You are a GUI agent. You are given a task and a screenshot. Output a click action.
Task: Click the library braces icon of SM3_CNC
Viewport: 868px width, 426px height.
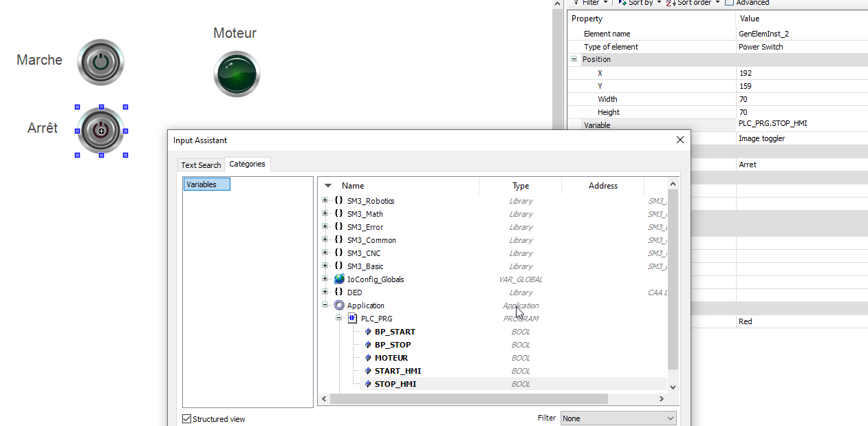coord(337,253)
